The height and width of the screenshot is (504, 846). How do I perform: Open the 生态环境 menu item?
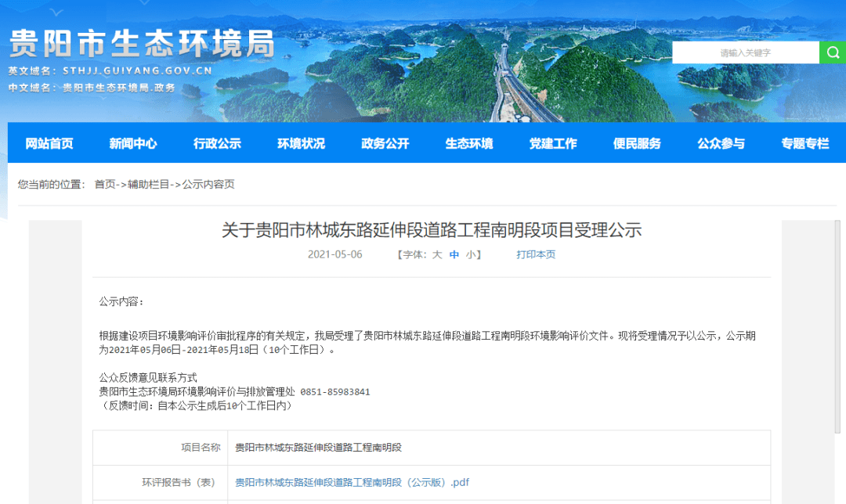[x=469, y=143]
